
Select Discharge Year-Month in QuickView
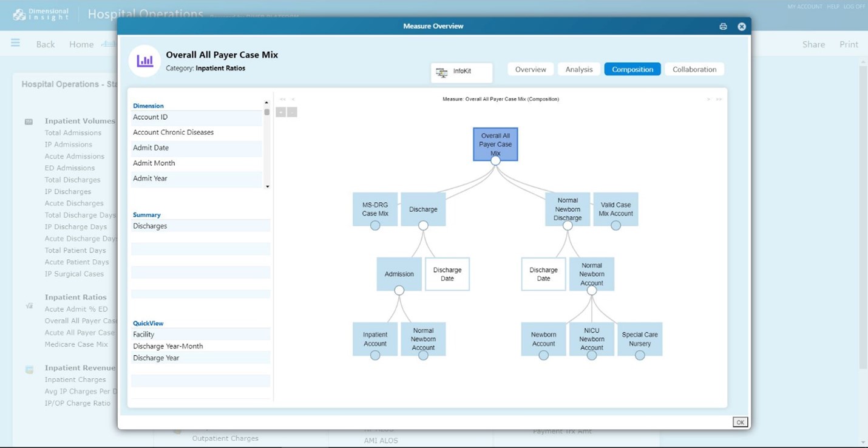coord(168,347)
